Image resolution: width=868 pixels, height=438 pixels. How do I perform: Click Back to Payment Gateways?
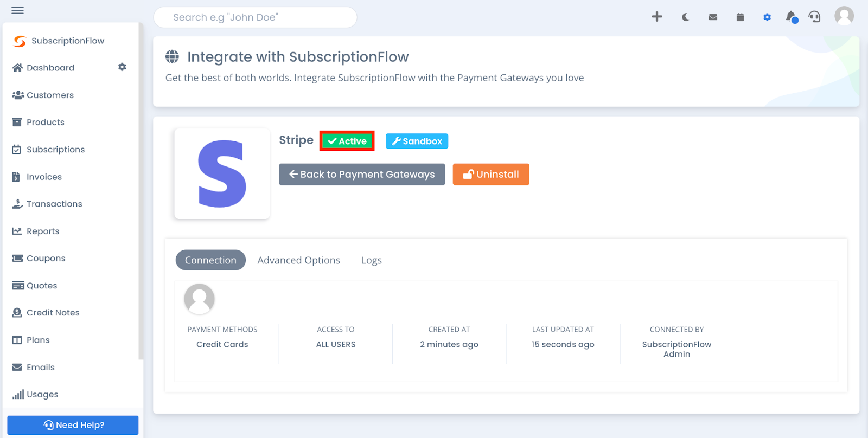(362, 175)
